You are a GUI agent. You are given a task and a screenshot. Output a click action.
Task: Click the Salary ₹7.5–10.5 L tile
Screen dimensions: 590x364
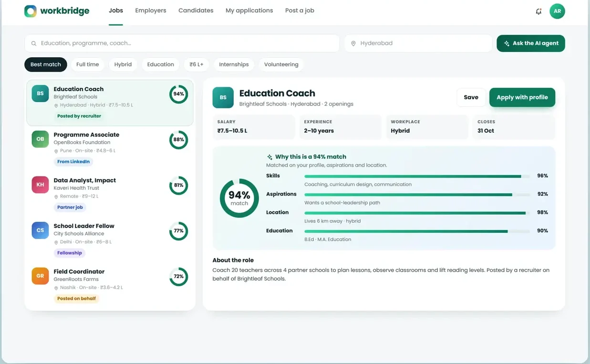pyautogui.click(x=254, y=127)
